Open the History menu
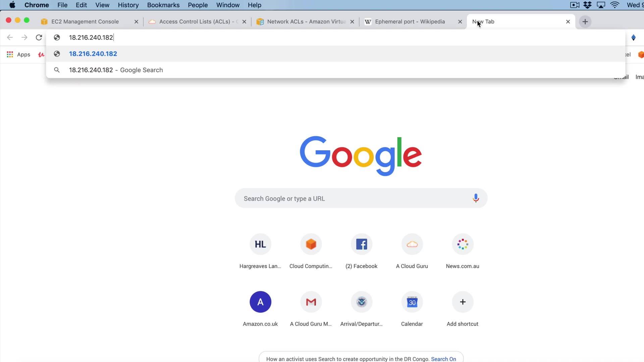This screenshot has width=644, height=362. click(x=128, y=5)
